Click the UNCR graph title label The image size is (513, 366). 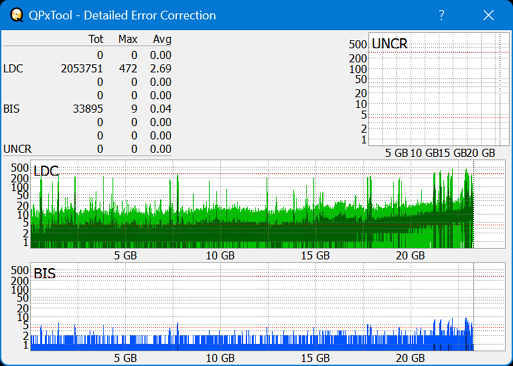click(x=389, y=44)
